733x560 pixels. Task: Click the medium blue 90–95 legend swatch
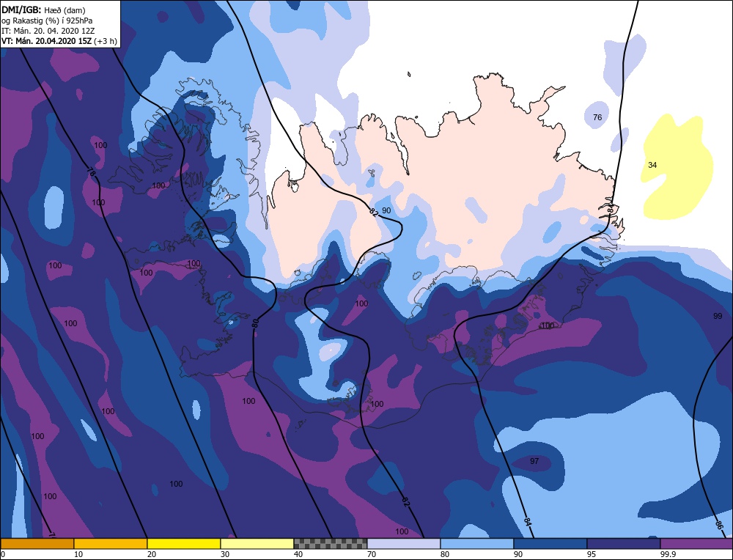(550, 544)
